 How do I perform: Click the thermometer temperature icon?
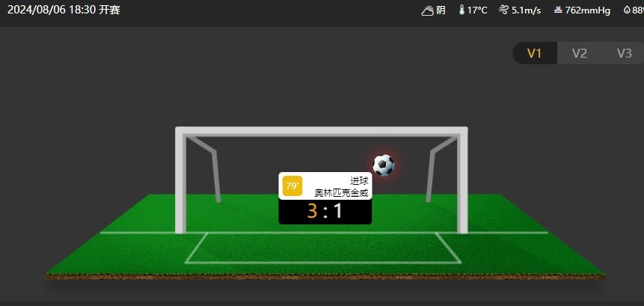coord(462,10)
